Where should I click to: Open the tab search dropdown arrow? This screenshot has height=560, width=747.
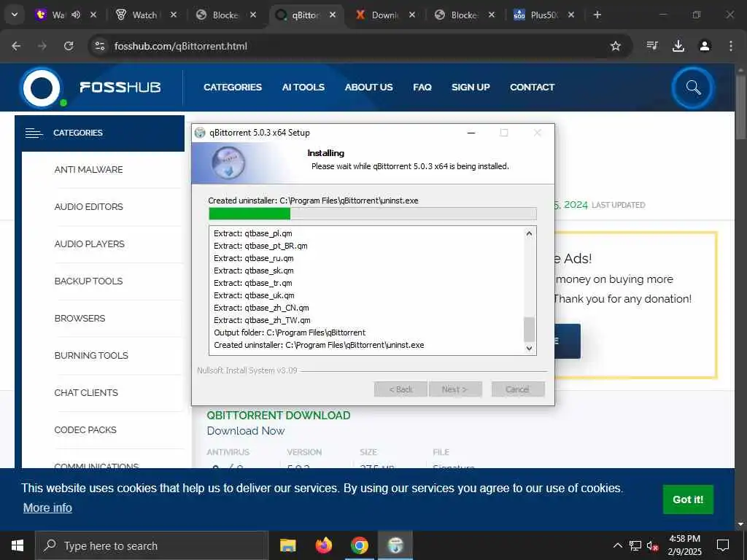(15, 15)
